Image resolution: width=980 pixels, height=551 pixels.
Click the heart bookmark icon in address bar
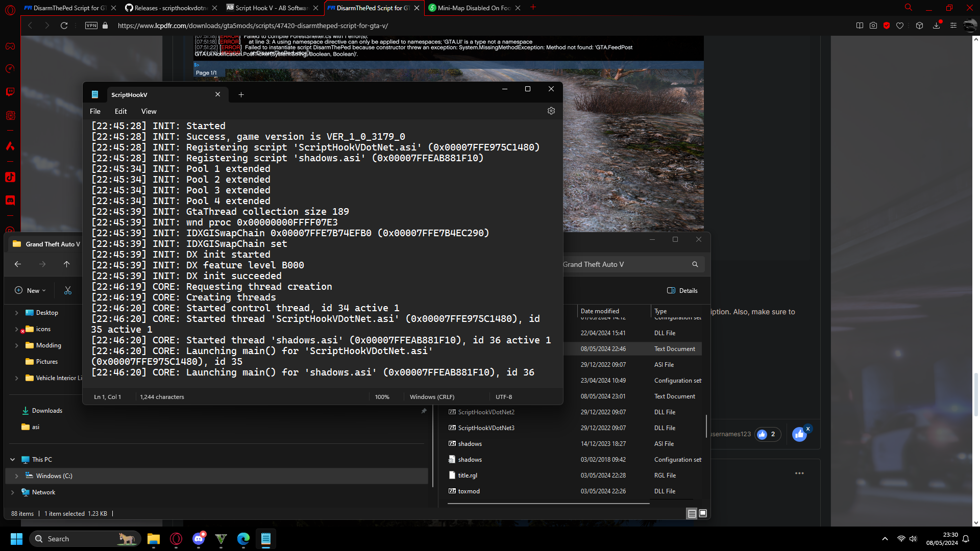tap(900, 26)
